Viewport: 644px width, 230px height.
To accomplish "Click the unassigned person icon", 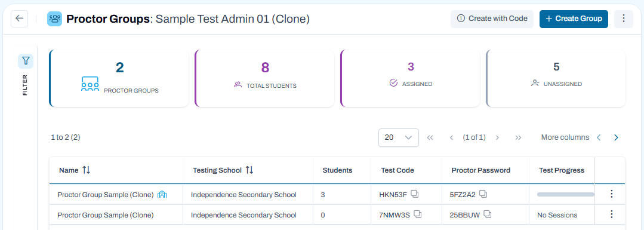I will [x=535, y=83].
